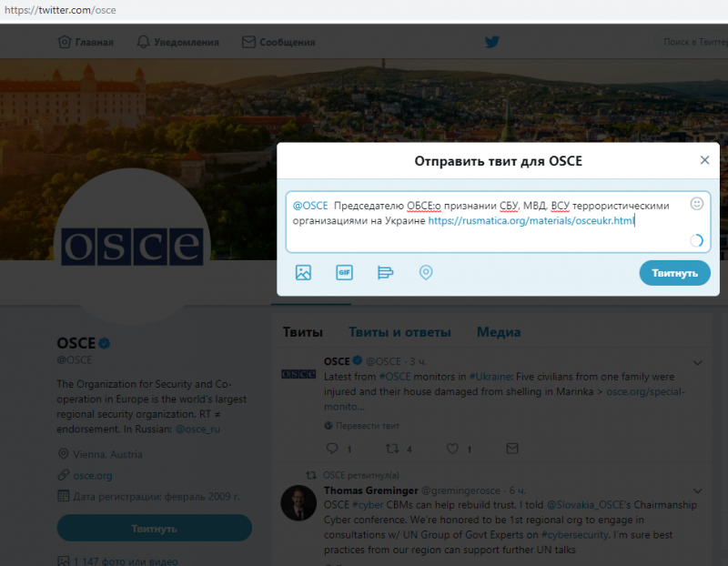728x566 pixels.
Task: Click the OSCE profile name in the sidebar
Action: pos(76,343)
